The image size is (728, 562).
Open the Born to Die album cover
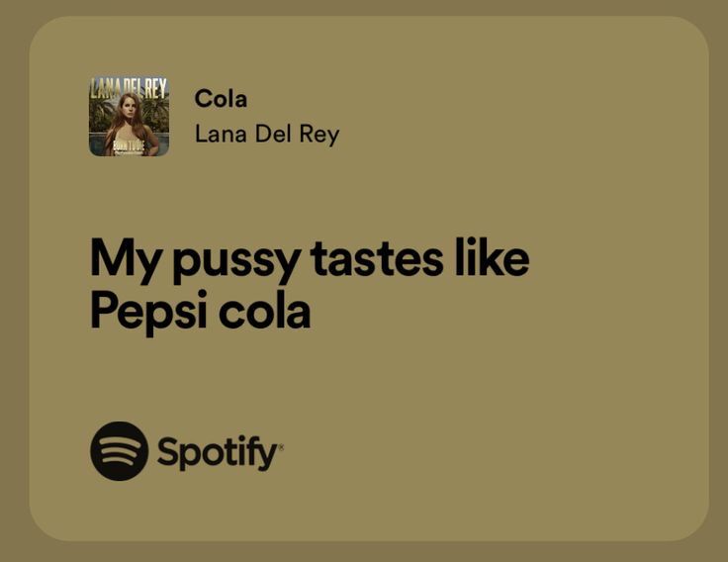[129, 117]
